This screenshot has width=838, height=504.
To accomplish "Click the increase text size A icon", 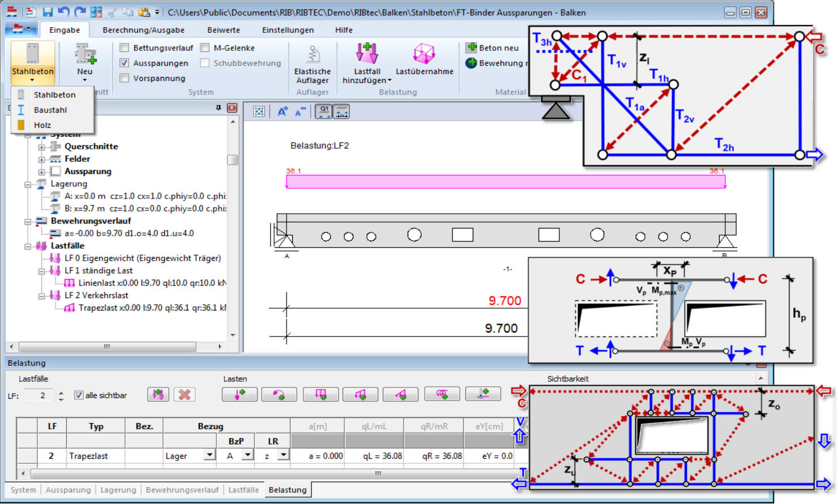I will [282, 111].
